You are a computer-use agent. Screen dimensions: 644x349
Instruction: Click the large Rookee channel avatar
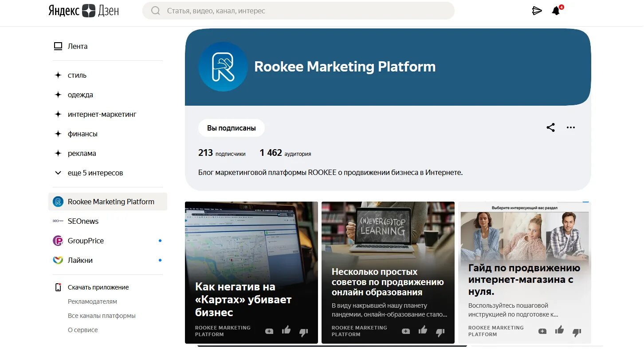pos(223,67)
